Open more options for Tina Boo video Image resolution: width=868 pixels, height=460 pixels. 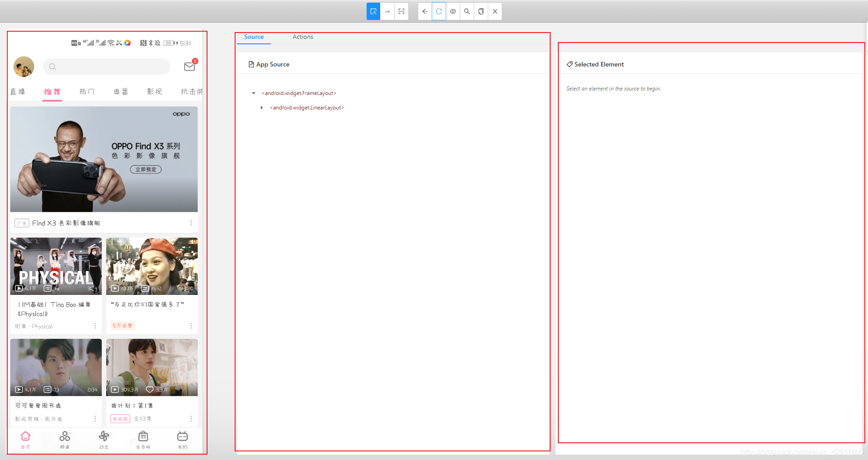click(x=95, y=326)
